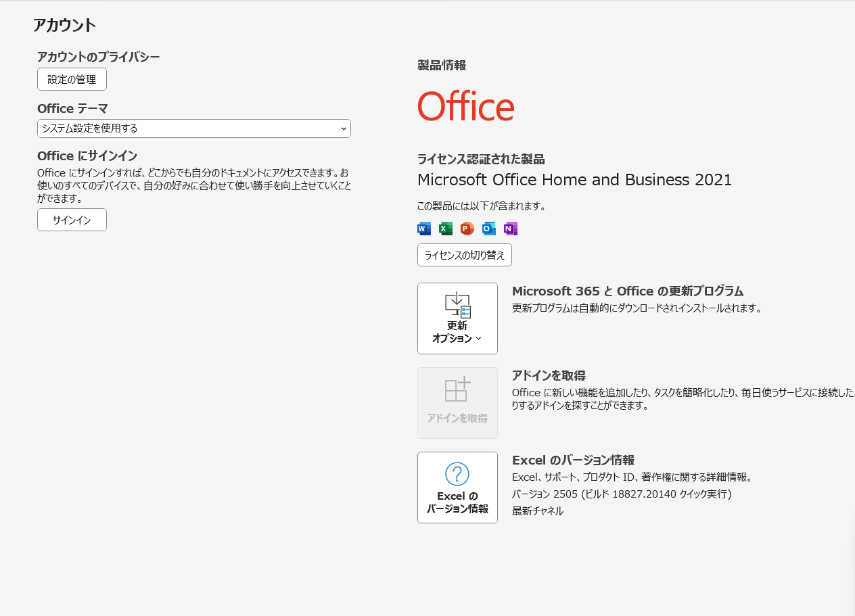Click the PowerPoint icon under この製品には以下が含まれます

467,229
